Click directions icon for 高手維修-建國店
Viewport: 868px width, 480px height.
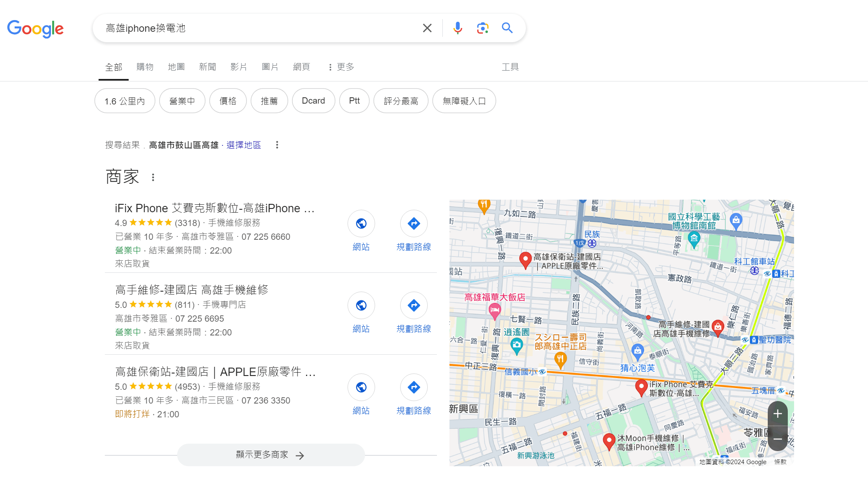[x=414, y=305]
